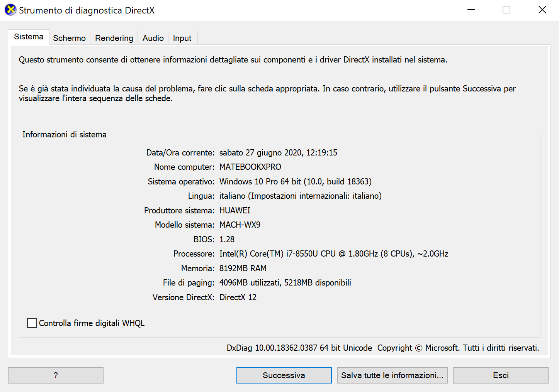
Task: Click the BIOS version value '1.28'
Action: point(227,240)
